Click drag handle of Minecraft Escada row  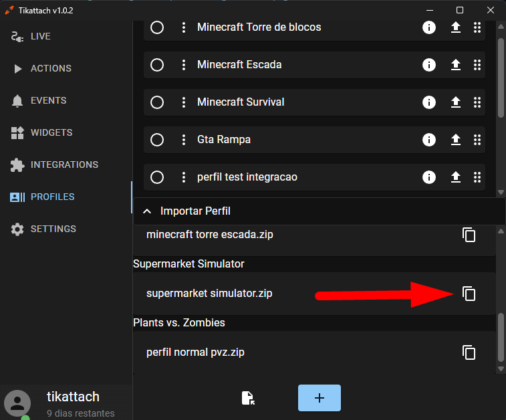pos(477,65)
